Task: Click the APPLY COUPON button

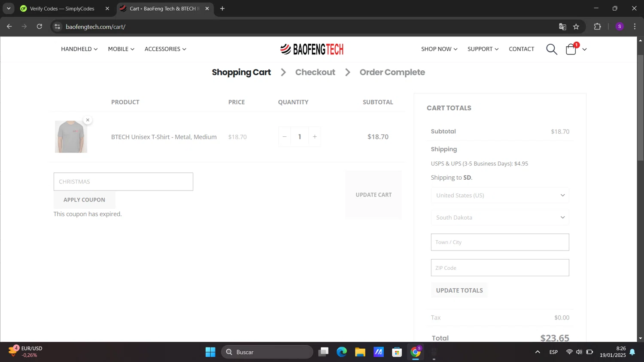Action: 85,200
